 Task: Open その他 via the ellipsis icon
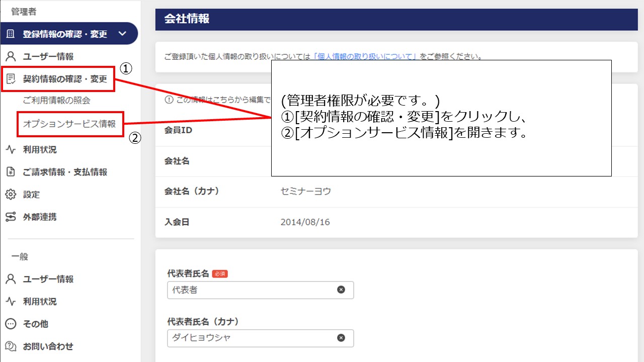click(x=11, y=324)
